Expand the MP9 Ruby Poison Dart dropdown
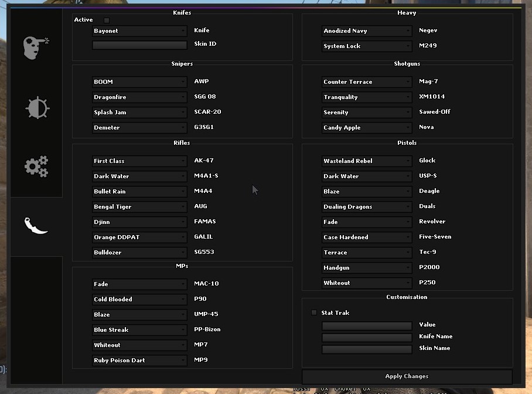532x394 pixels. tap(139, 361)
